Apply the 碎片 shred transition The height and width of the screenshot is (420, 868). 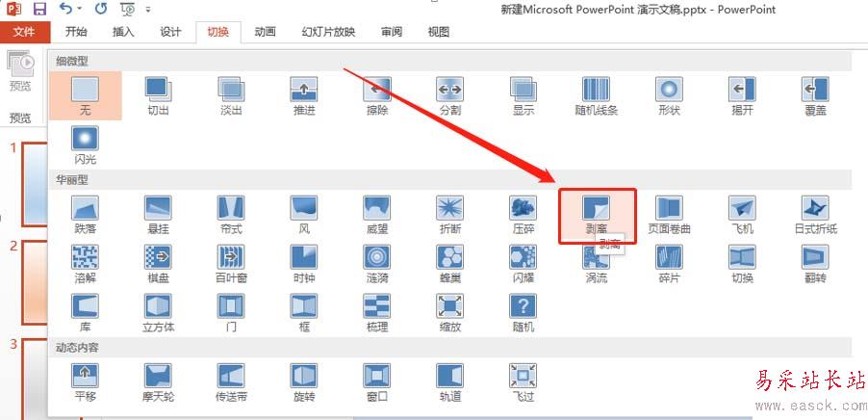pyautogui.click(x=669, y=263)
